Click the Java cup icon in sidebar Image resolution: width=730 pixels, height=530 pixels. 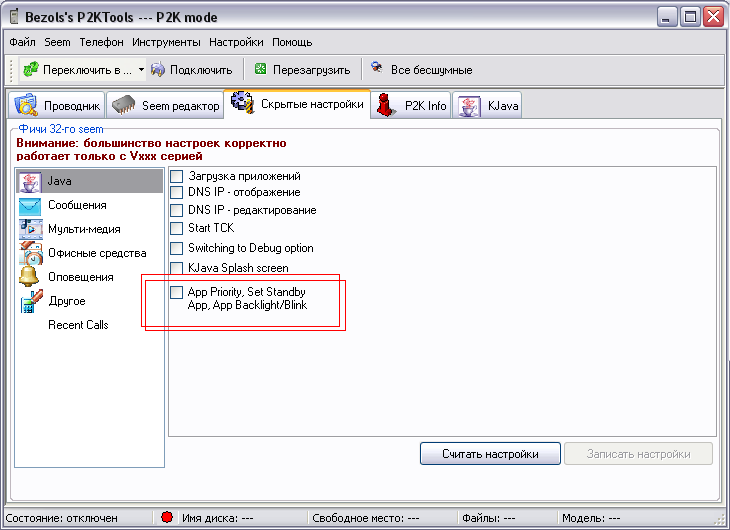30,181
